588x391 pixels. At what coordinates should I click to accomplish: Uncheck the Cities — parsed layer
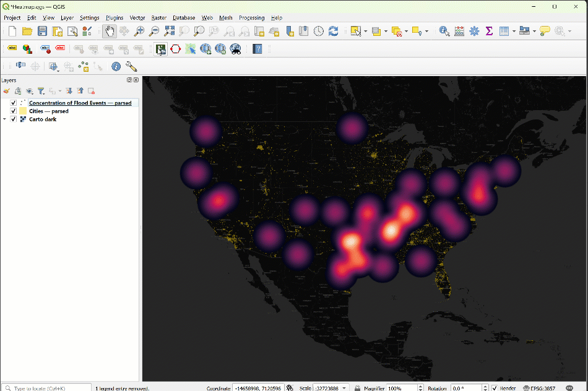pos(13,111)
